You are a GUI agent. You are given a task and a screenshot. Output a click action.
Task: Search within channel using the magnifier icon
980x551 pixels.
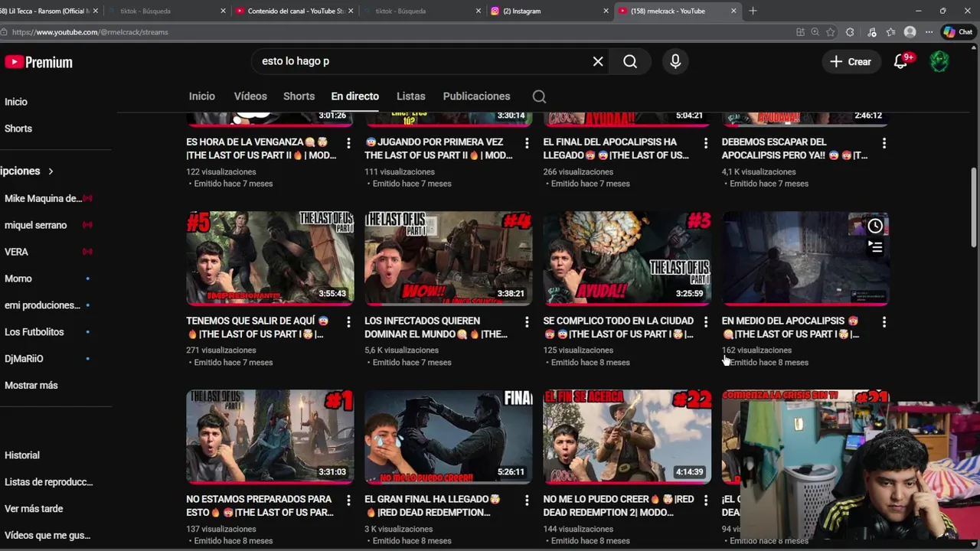[x=539, y=96]
